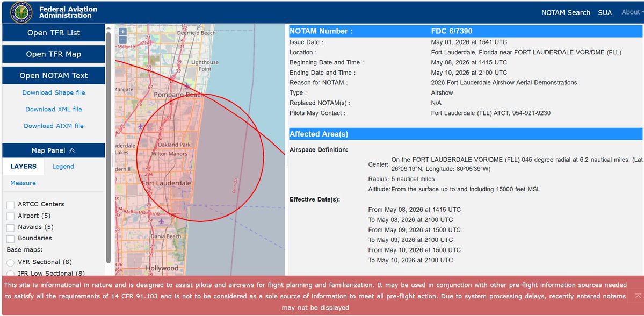This screenshot has width=644, height=316.
Task: Click the Fort Lauderdale label on map
Action: pyautogui.click(x=167, y=183)
